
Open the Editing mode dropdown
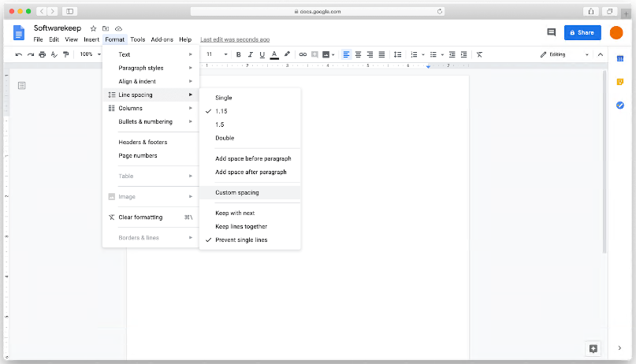tap(564, 54)
